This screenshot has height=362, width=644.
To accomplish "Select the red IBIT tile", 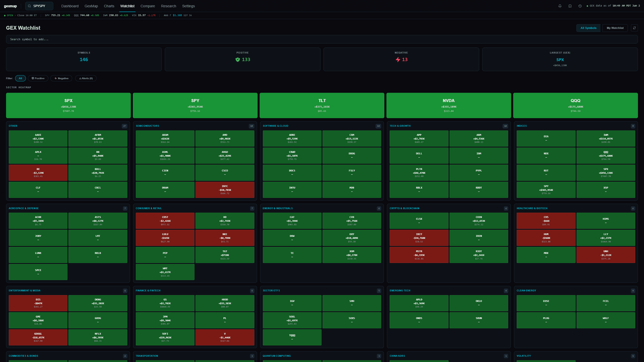I will (419, 238).
